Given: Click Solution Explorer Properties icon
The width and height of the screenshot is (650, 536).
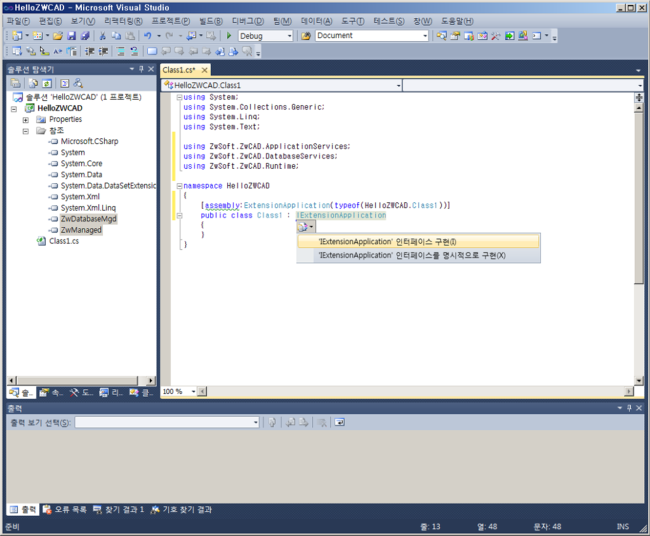Looking at the screenshot, I should [x=15, y=83].
